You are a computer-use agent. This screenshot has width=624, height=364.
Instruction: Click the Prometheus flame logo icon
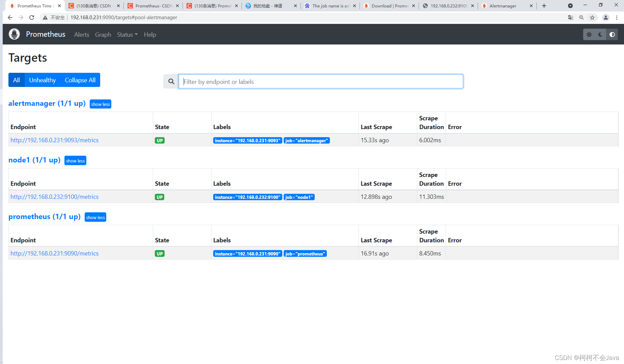[x=14, y=34]
